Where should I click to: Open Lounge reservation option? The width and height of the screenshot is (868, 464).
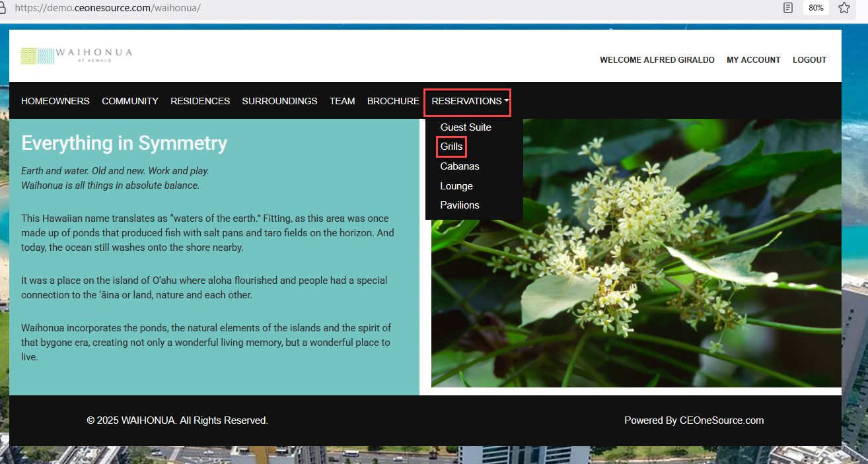click(456, 186)
